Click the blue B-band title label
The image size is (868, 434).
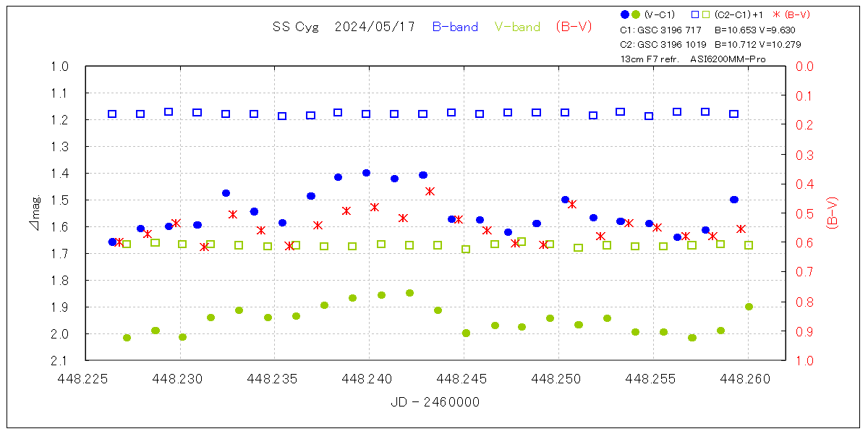click(455, 27)
